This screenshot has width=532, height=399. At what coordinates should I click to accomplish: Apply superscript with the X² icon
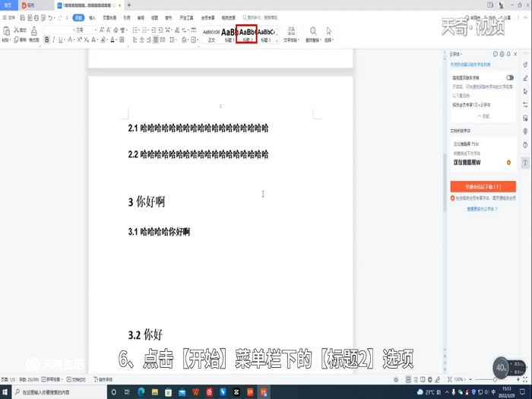79,40
